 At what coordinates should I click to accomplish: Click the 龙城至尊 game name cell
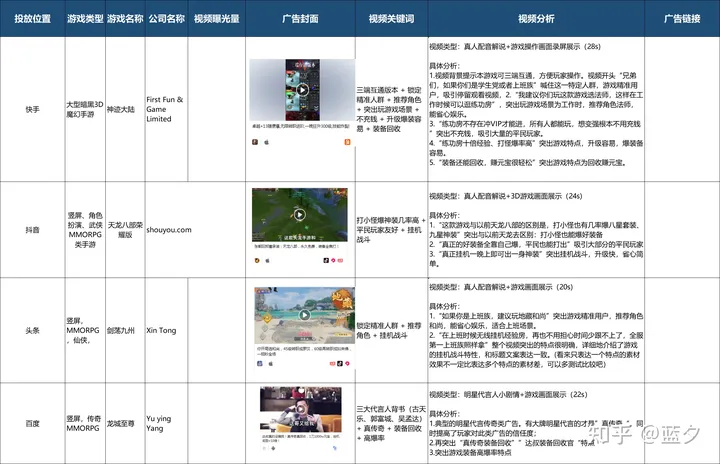point(125,423)
